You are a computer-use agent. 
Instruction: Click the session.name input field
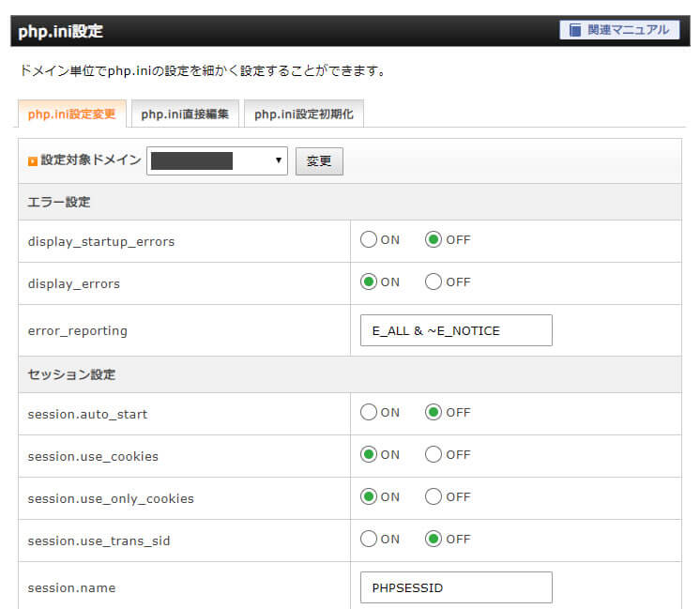(x=456, y=587)
